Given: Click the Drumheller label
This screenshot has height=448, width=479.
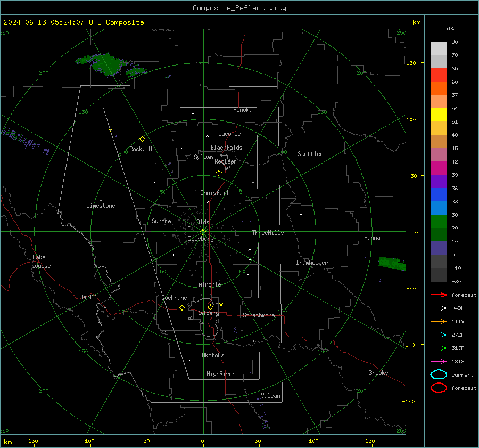Looking at the screenshot, I should [312, 263].
